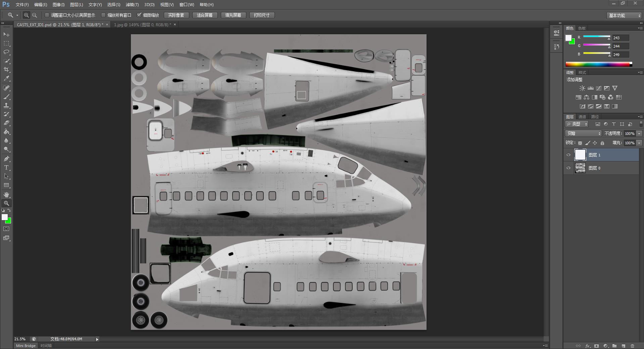Click the zoom in magnifier in options bar
Screen dimensions: 644x349
coord(27,15)
